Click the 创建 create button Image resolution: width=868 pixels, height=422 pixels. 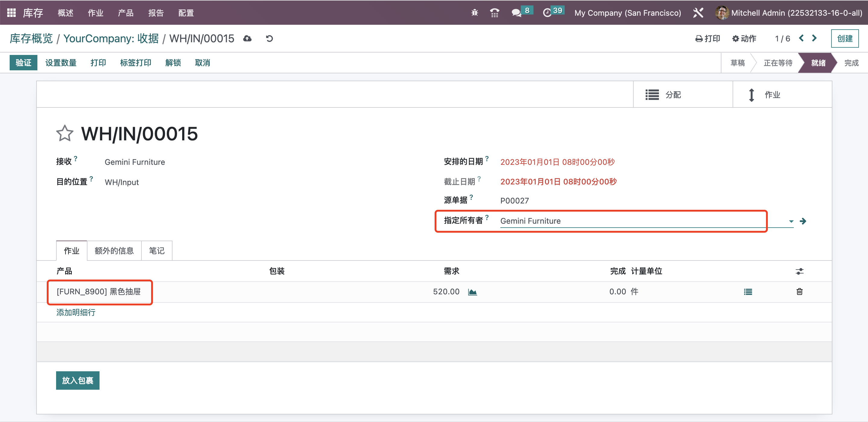click(x=845, y=38)
